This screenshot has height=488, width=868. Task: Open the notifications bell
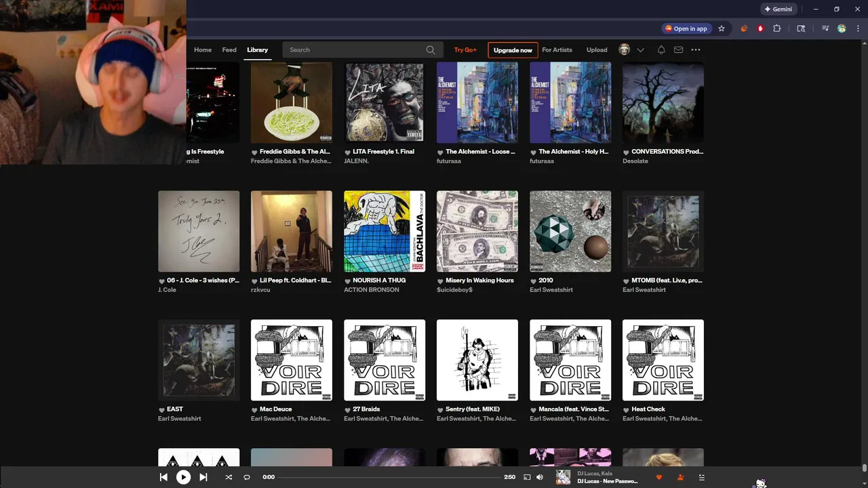point(661,49)
